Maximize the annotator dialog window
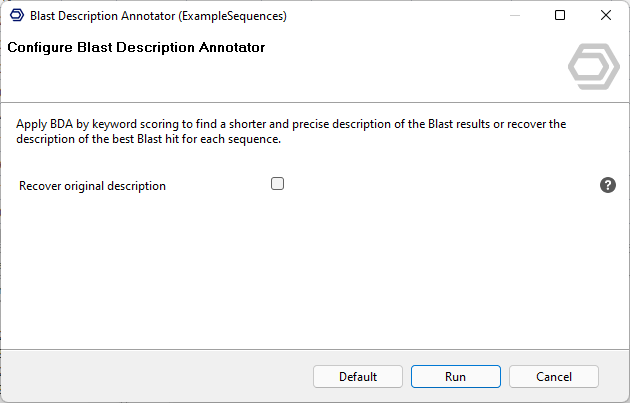This screenshot has height=403, width=630. (x=560, y=16)
